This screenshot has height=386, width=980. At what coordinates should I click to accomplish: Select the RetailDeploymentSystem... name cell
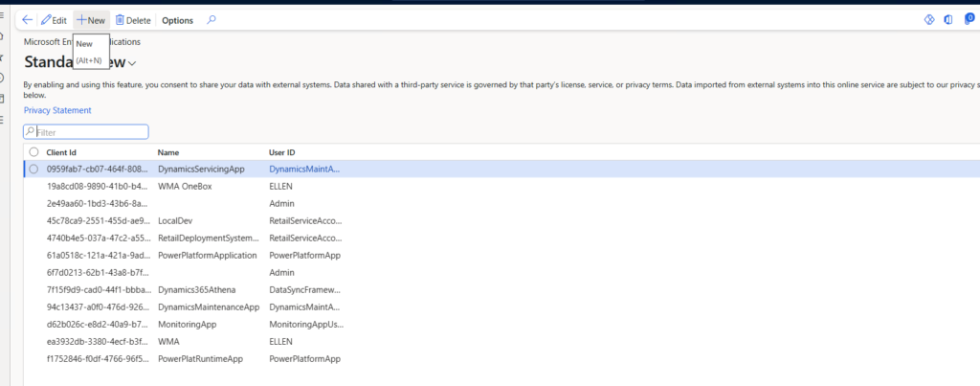(208, 238)
